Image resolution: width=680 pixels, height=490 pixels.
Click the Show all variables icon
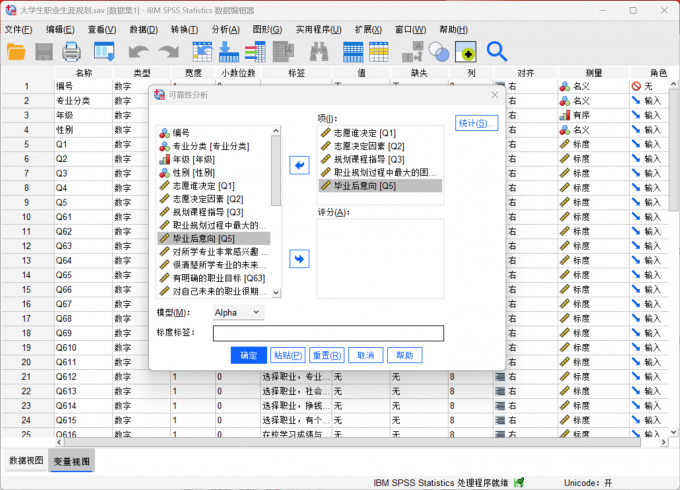[x=466, y=52]
